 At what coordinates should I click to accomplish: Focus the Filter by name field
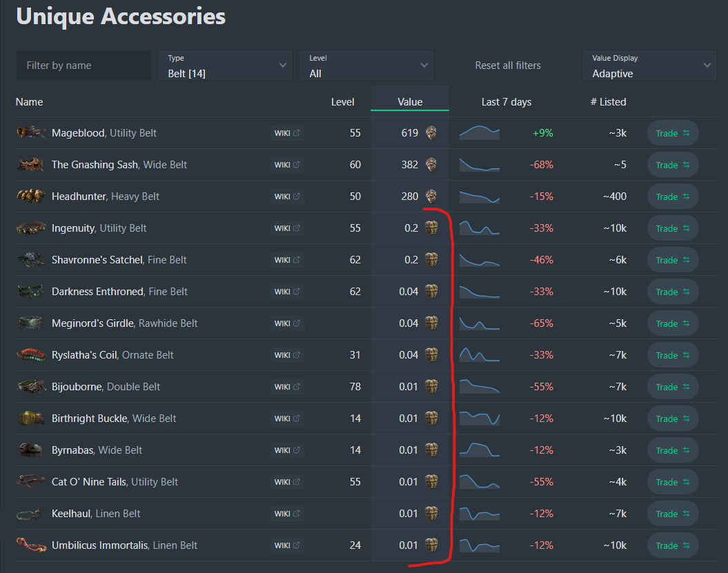tap(83, 66)
